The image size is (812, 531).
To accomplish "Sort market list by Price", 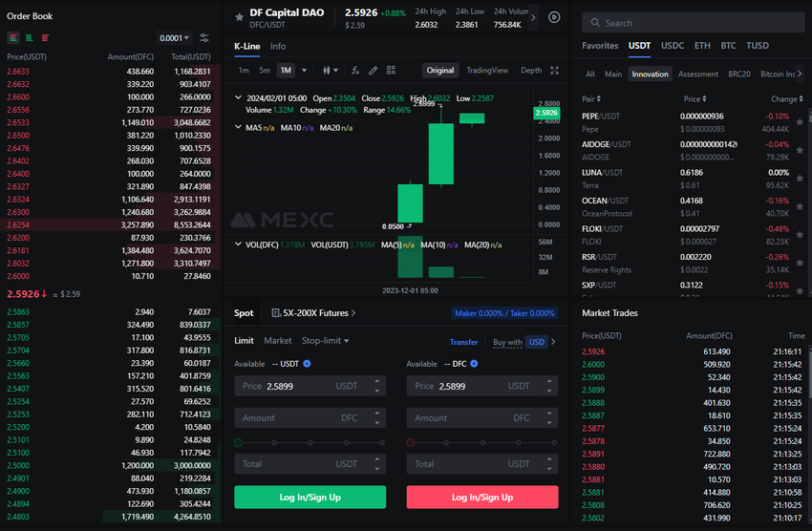I will (x=694, y=99).
